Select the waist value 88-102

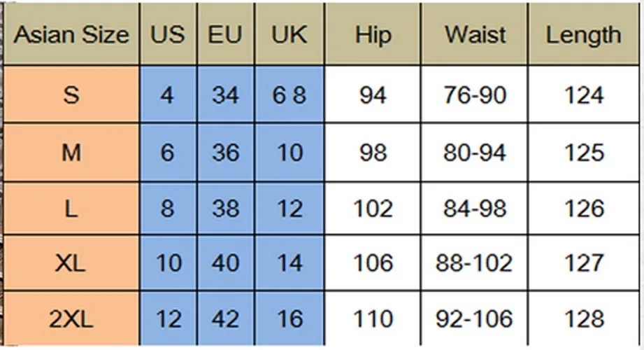[x=475, y=263]
